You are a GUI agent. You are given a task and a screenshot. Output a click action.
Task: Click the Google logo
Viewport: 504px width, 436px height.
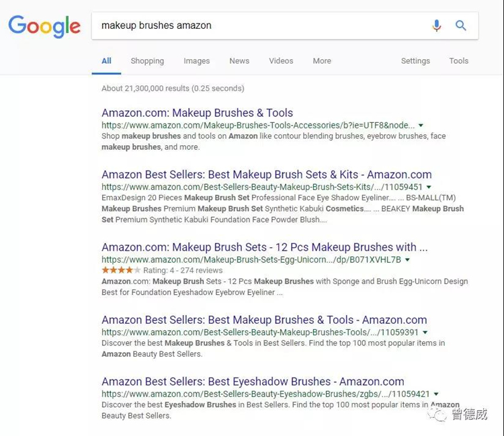coord(44,26)
